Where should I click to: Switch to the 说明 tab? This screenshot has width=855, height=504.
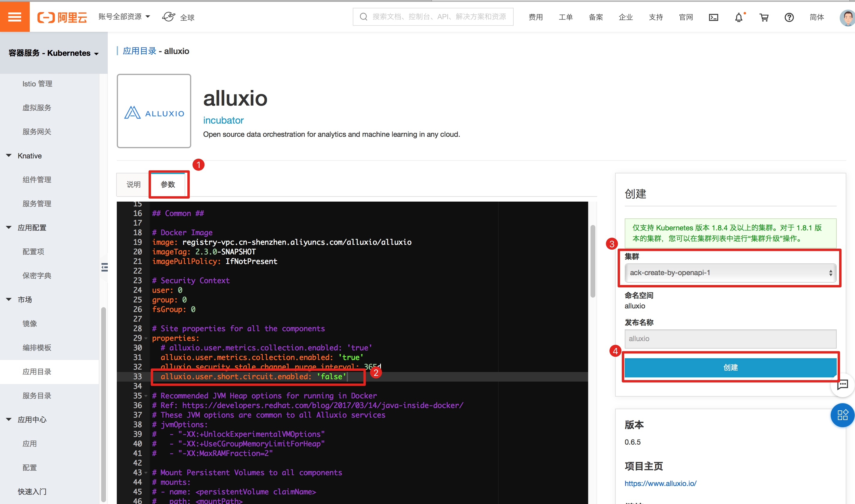[x=133, y=184]
